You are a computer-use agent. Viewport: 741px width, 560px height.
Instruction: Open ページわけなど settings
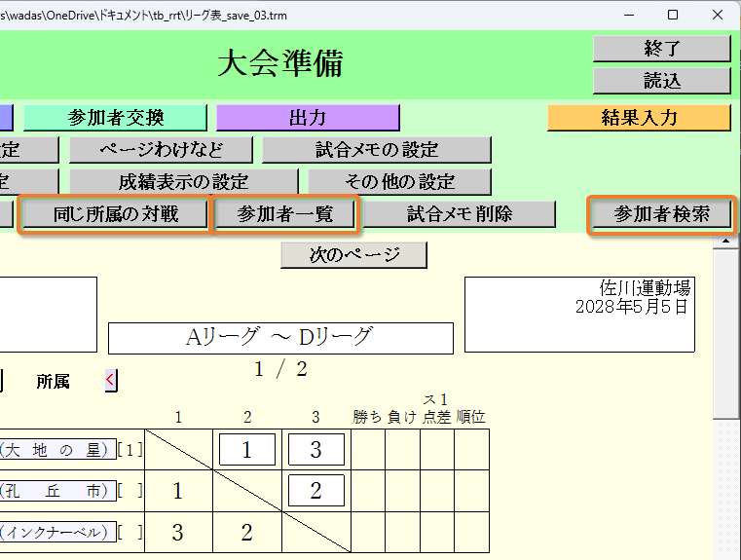[161, 150]
